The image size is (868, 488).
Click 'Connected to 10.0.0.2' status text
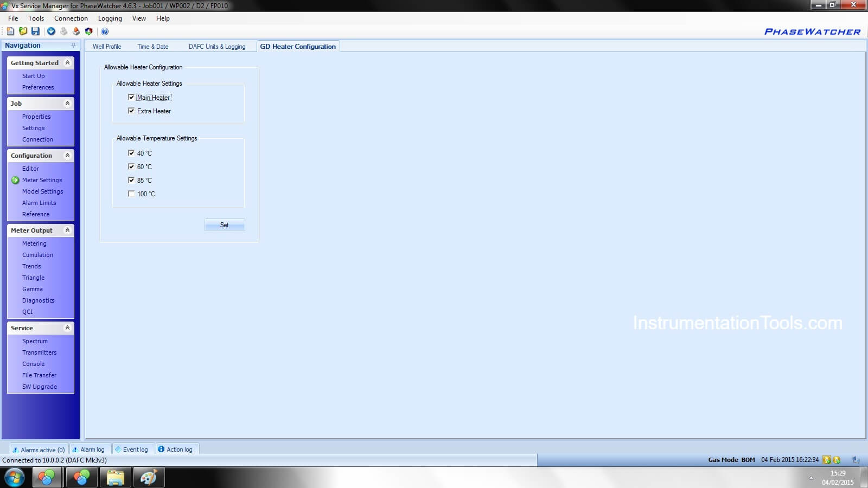tap(54, 460)
